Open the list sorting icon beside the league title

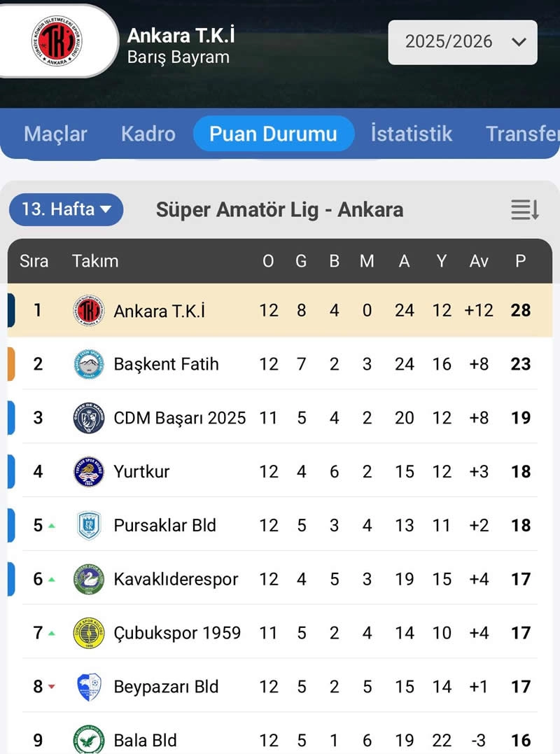524,209
